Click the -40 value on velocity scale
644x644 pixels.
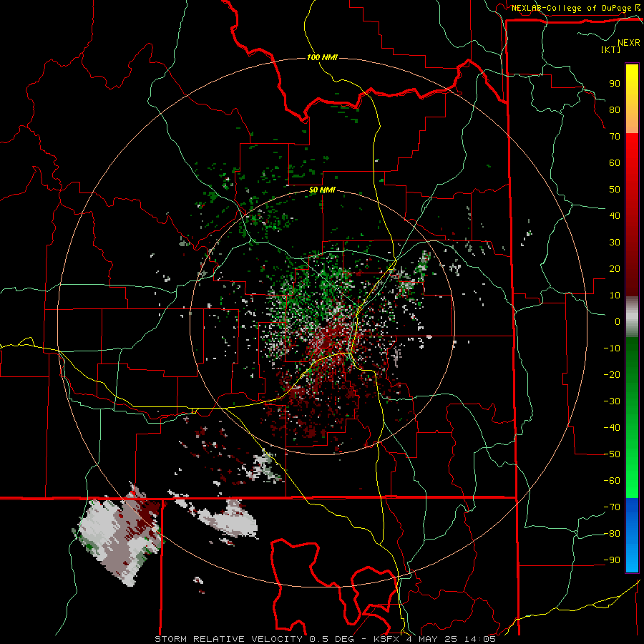tap(612, 428)
